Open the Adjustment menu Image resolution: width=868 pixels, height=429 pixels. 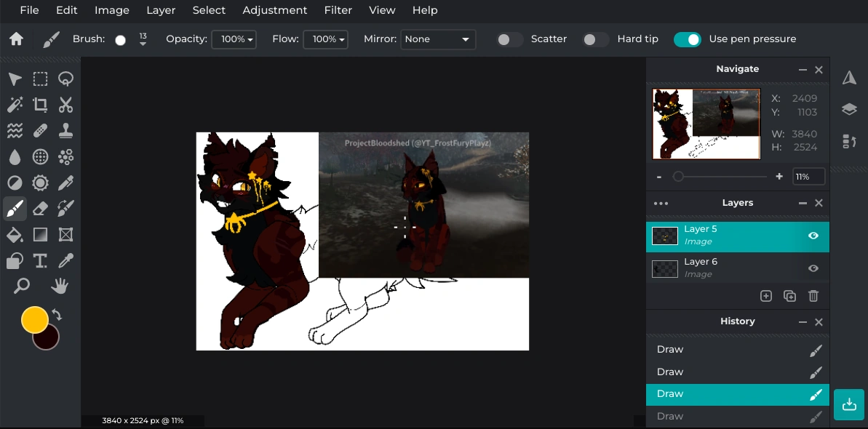tap(275, 10)
